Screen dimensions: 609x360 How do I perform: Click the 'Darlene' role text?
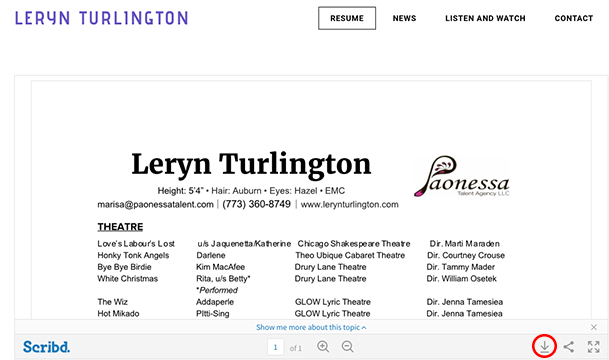(x=211, y=255)
